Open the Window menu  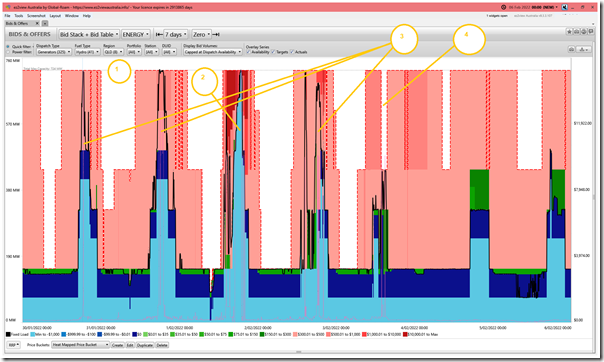[x=72, y=16]
